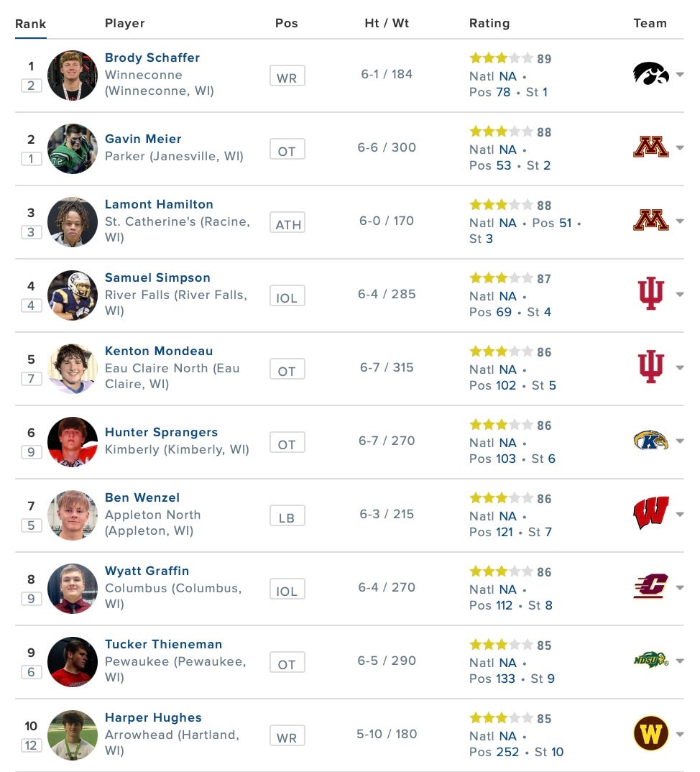The image size is (700, 772).
Task: Expand team dropdown for Ben Wenzel
Action: (680, 515)
